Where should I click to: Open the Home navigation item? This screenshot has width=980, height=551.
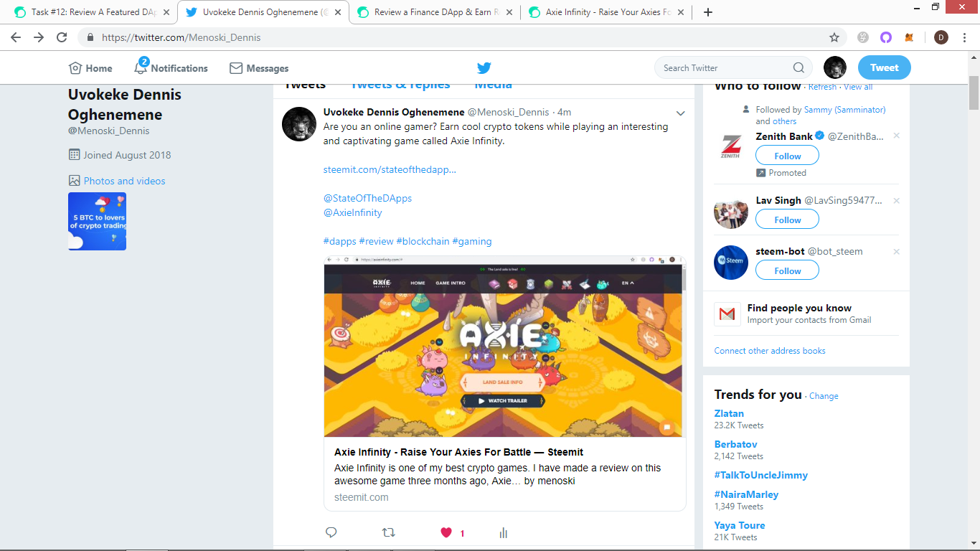[x=90, y=68]
